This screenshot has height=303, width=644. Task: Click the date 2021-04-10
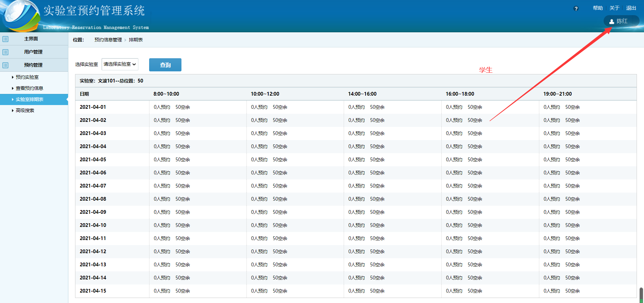[93, 225]
